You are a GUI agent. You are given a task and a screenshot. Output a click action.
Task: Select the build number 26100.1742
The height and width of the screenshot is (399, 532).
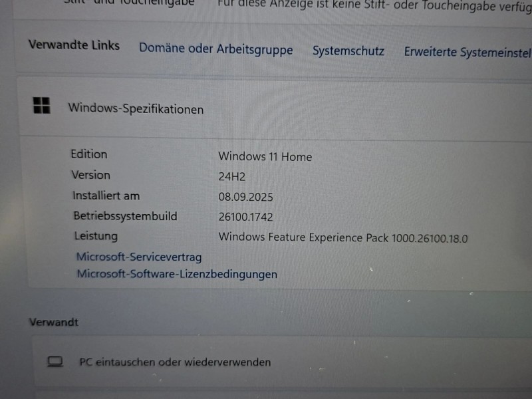(245, 217)
